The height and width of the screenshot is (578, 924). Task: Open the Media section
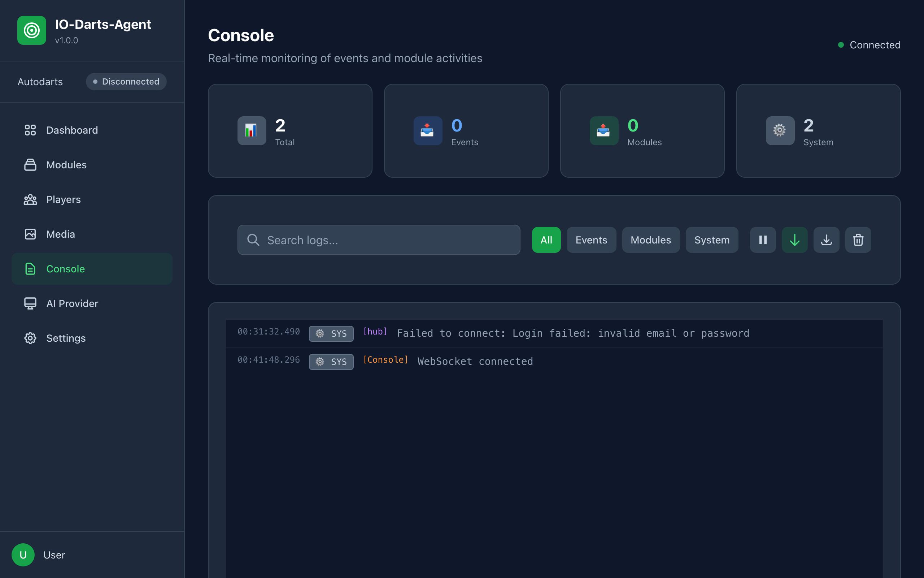click(92, 234)
